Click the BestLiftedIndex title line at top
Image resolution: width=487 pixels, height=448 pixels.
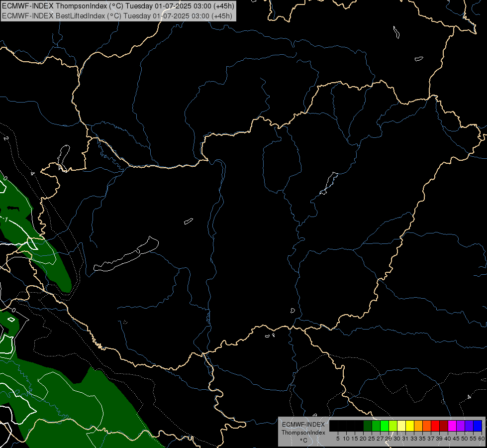[x=117, y=16]
